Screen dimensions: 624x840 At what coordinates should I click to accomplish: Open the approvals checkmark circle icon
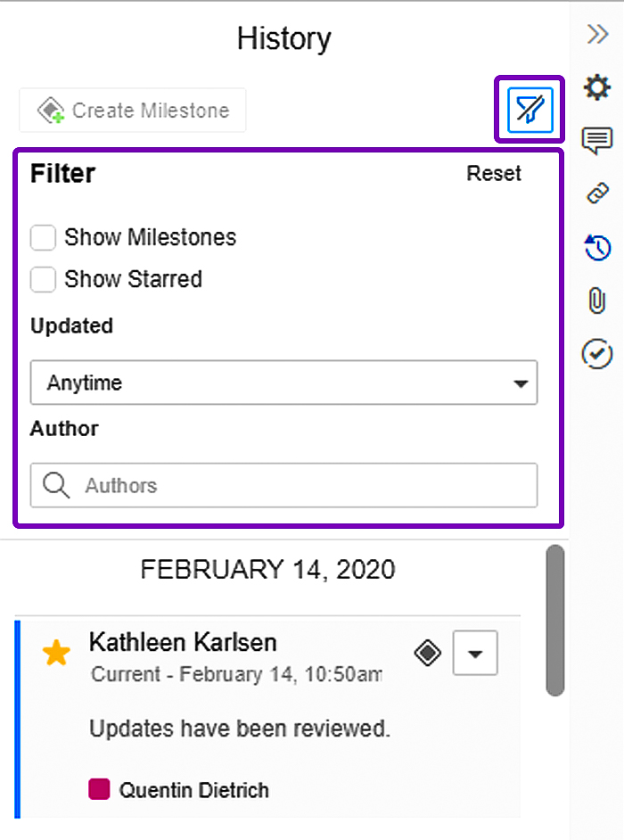click(596, 353)
